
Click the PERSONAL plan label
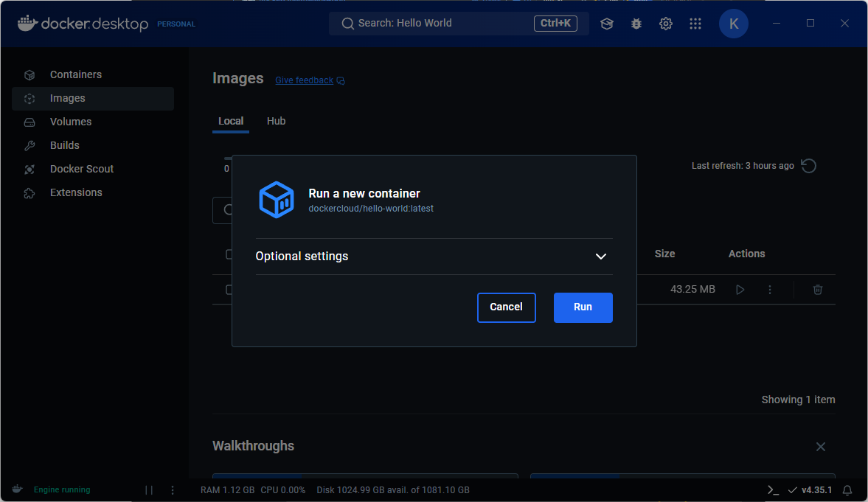(176, 24)
